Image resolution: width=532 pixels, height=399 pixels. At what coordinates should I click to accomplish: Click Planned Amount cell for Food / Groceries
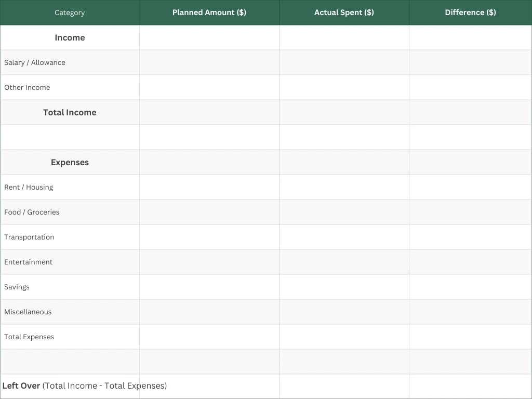coord(209,212)
